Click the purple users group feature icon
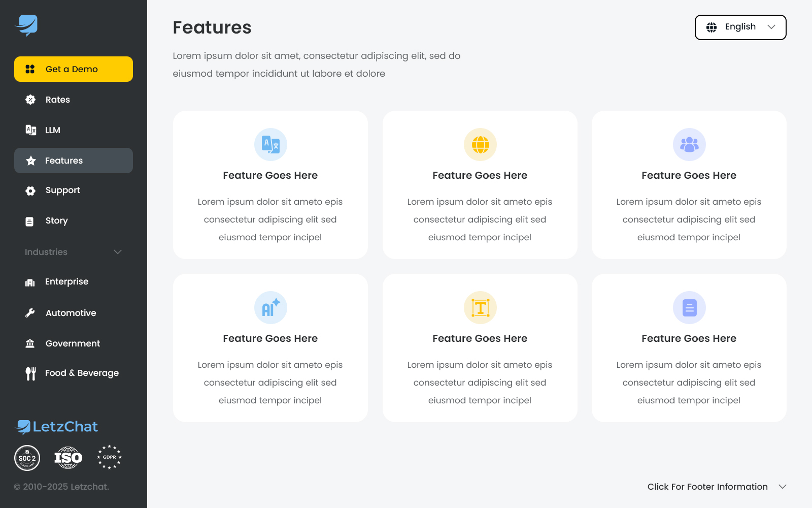 point(689,145)
